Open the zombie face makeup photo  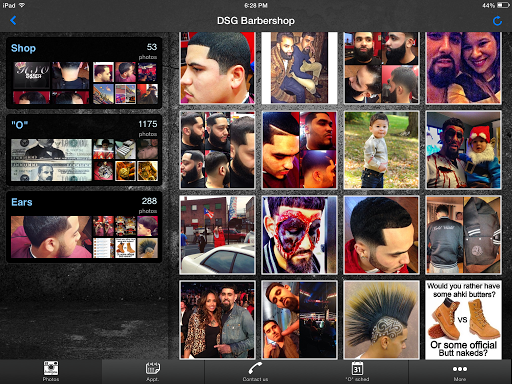point(299,235)
